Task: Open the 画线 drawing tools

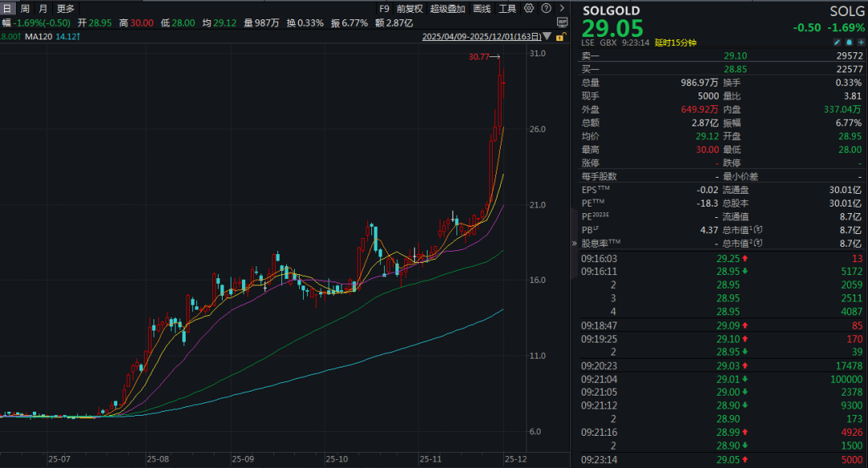Action: coord(481,9)
